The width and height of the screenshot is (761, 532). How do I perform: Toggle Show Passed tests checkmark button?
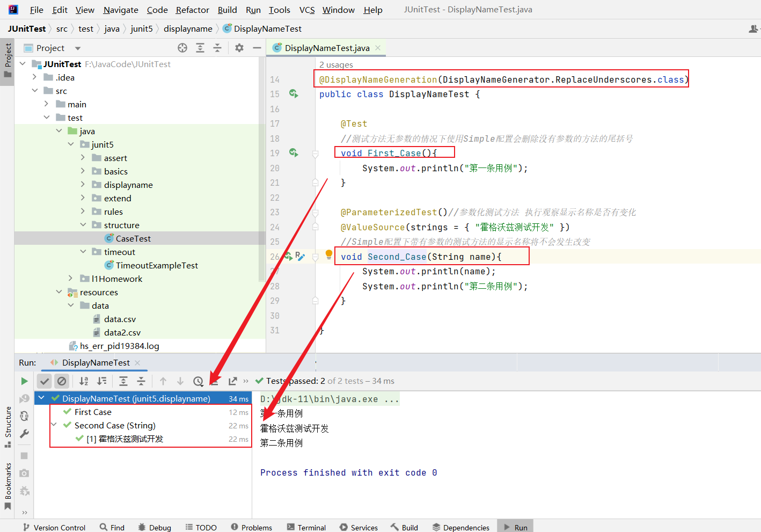coord(45,381)
